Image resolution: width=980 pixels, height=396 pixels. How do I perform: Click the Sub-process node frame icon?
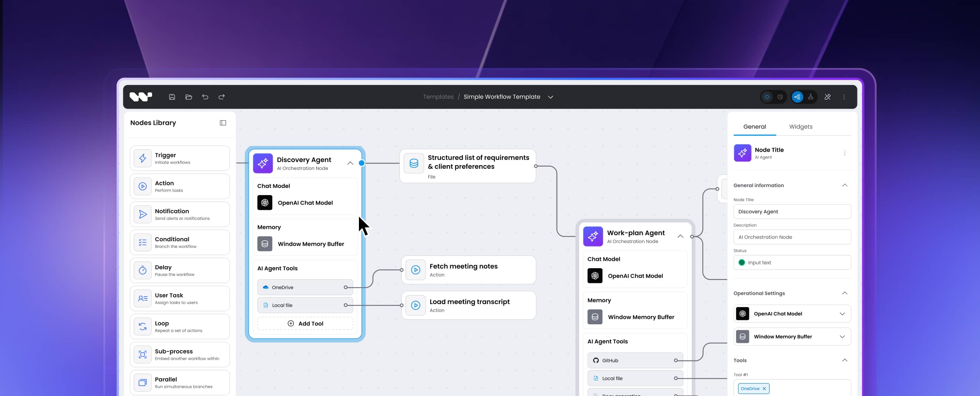point(142,354)
